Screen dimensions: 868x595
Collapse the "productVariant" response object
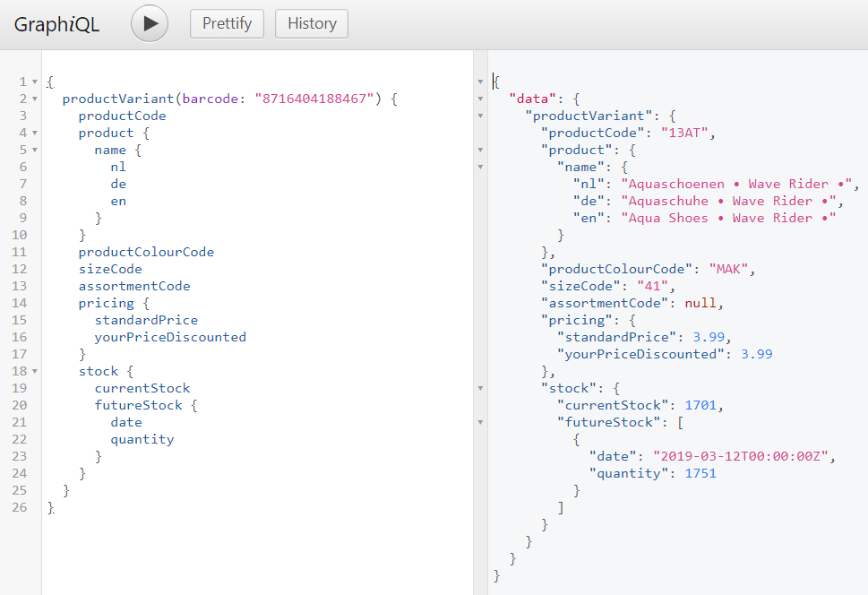(480, 116)
